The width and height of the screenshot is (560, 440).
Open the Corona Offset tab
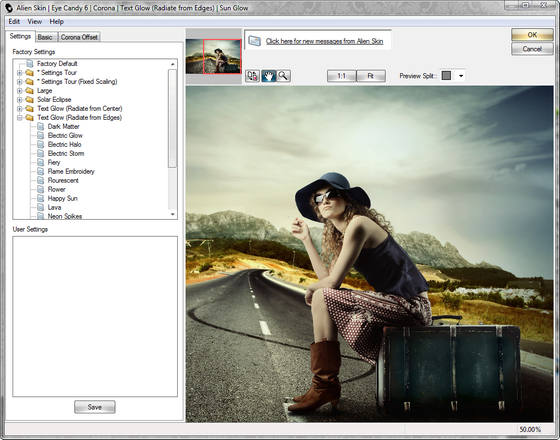click(x=79, y=37)
